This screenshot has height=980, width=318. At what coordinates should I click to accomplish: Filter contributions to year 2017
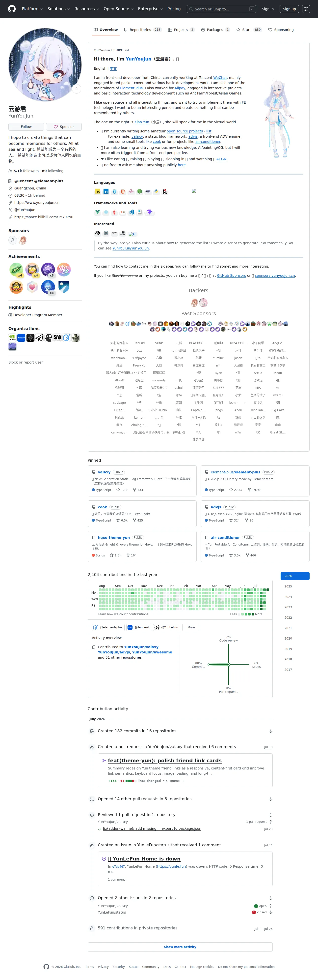point(295,670)
